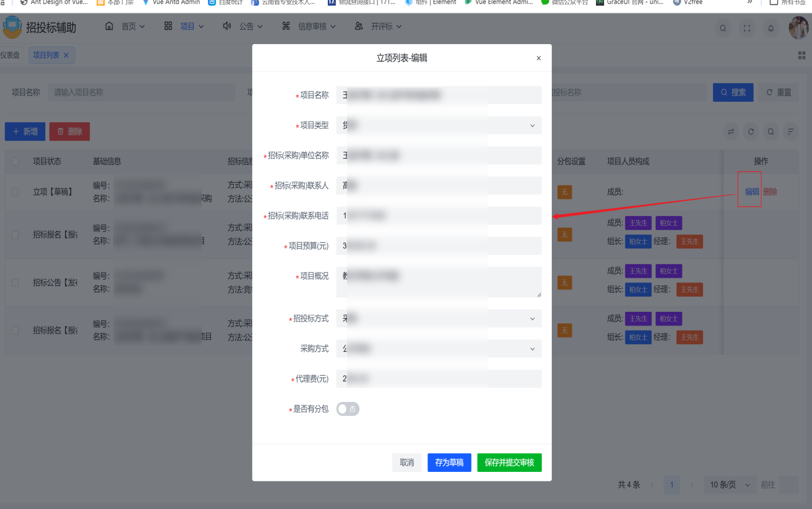This screenshot has width=812, height=509.
Task: Click the 保存并提交审核 green button
Action: [509, 463]
